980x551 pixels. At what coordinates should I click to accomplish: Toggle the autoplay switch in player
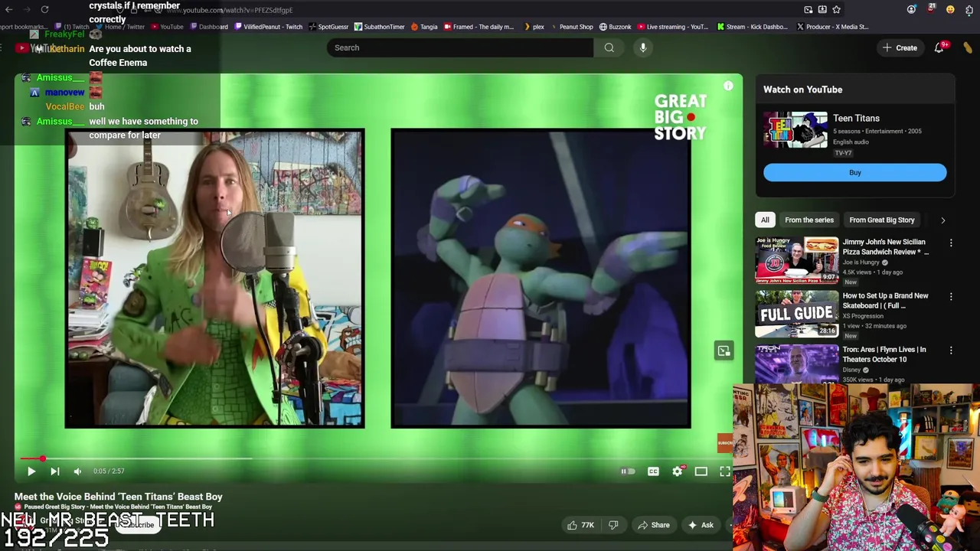point(627,471)
